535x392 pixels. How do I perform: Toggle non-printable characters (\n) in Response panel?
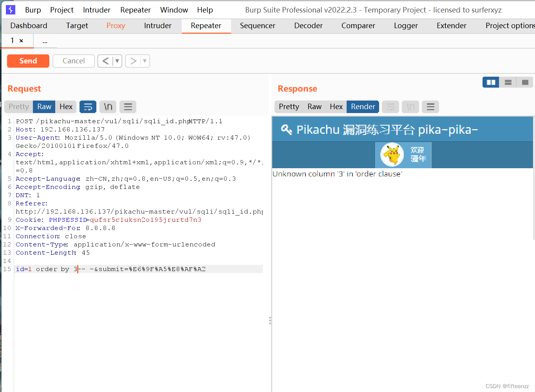(x=410, y=106)
